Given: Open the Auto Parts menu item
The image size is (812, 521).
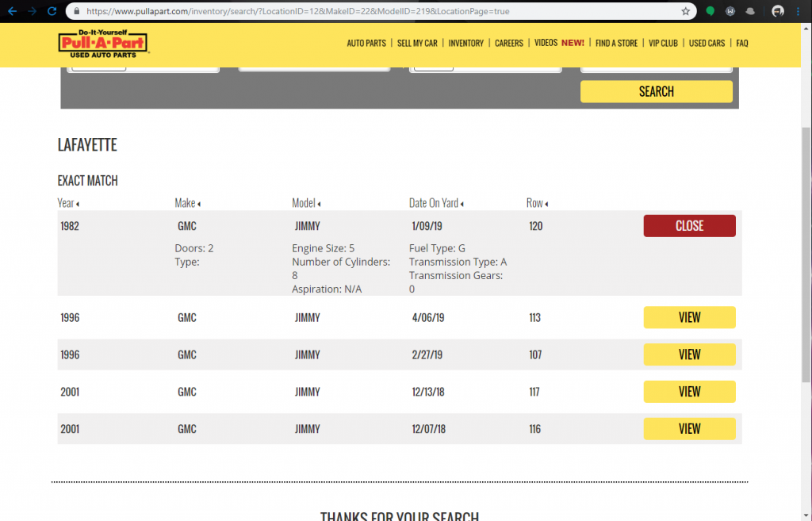Looking at the screenshot, I should tap(366, 43).
